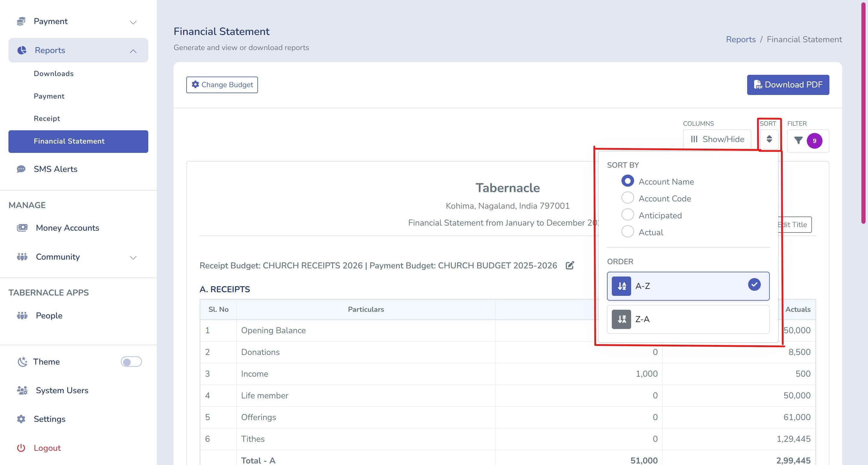Select the Anticipated sort option
Image resolution: width=868 pixels, height=465 pixels.
(x=627, y=215)
